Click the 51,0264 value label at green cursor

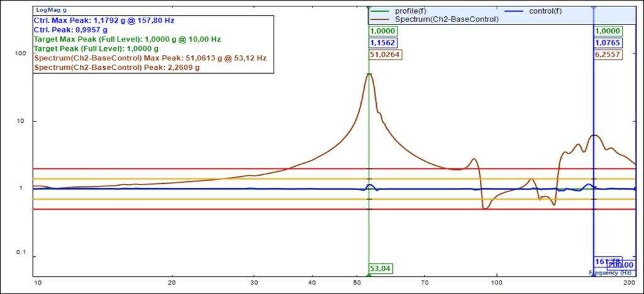click(385, 55)
